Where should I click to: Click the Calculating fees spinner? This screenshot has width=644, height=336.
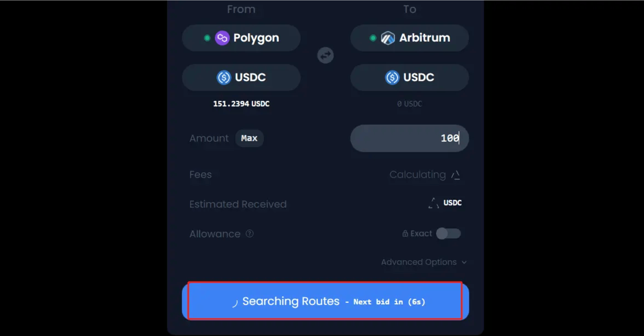pyautogui.click(x=456, y=175)
